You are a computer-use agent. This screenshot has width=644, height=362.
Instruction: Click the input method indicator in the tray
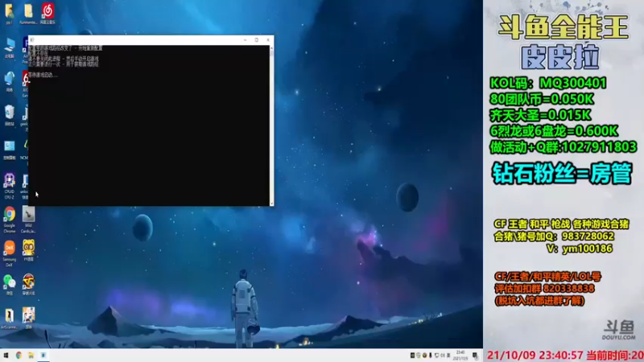(x=448, y=356)
